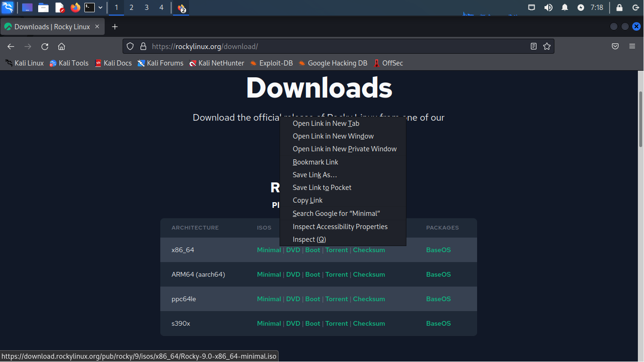Open the Kali applications menu
Viewport: 644px width, 362px height.
tap(8, 8)
